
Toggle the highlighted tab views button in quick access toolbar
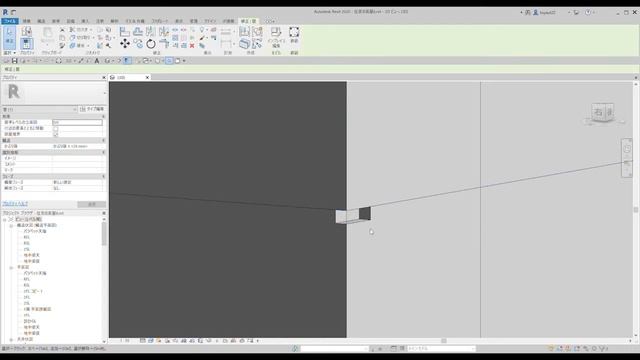pos(169,61)
